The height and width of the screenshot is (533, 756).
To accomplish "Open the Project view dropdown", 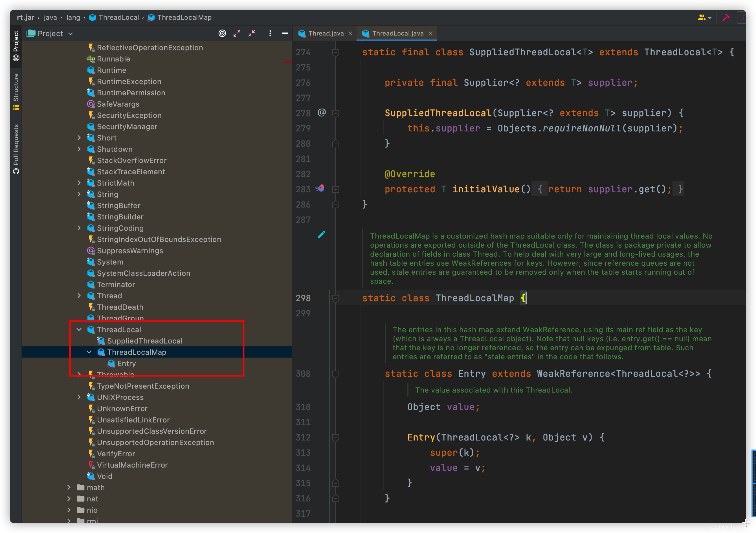I will tap(50, 33).
